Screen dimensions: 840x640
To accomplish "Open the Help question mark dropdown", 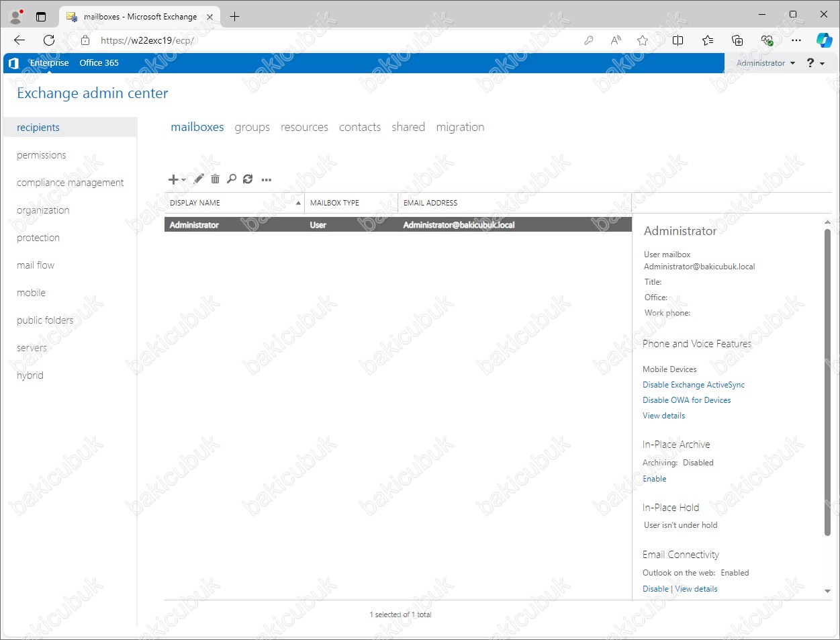I will coord(815,63).
